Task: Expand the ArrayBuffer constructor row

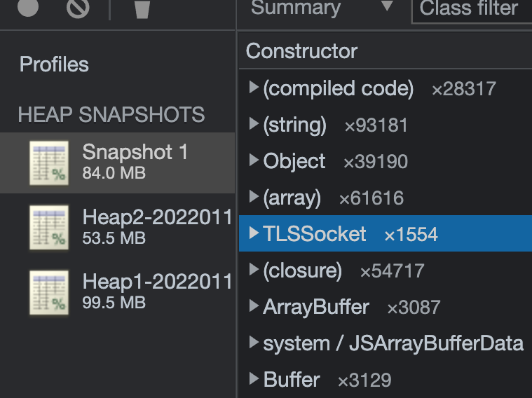Action: [254, 307]
